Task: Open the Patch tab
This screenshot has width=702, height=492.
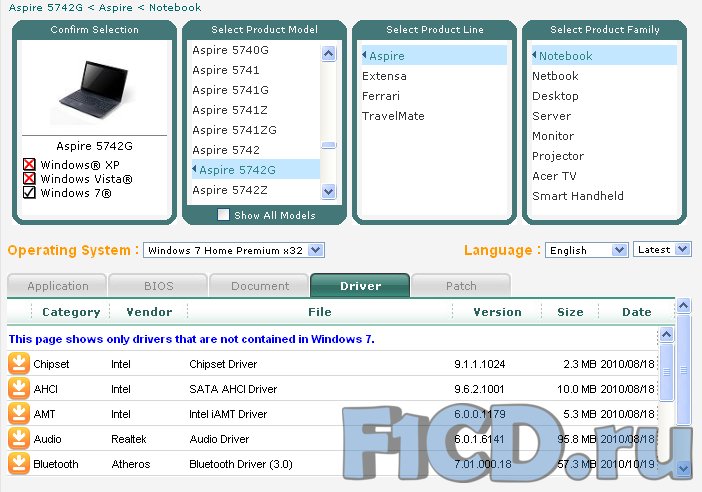Action: tap(461, 286)
